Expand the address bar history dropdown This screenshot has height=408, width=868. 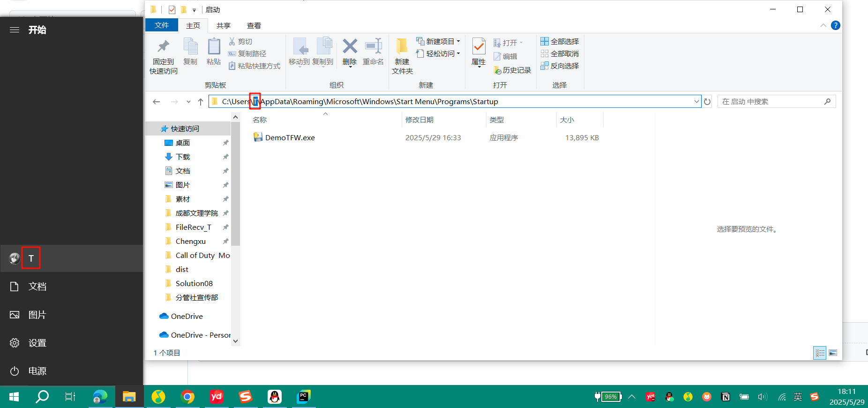point(696,101)
